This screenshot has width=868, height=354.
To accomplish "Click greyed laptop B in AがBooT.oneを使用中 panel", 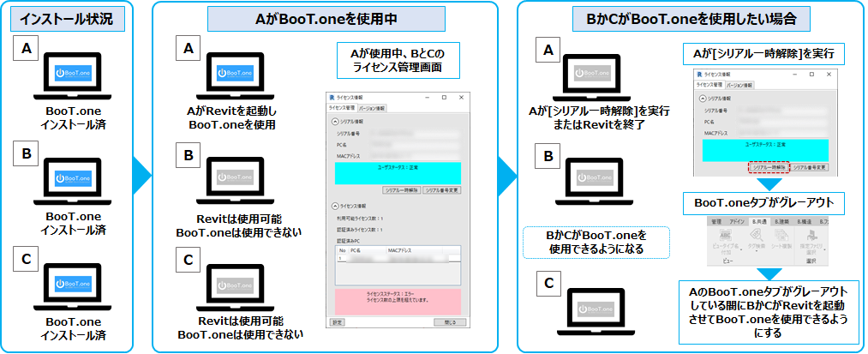I will pos(234,180).
